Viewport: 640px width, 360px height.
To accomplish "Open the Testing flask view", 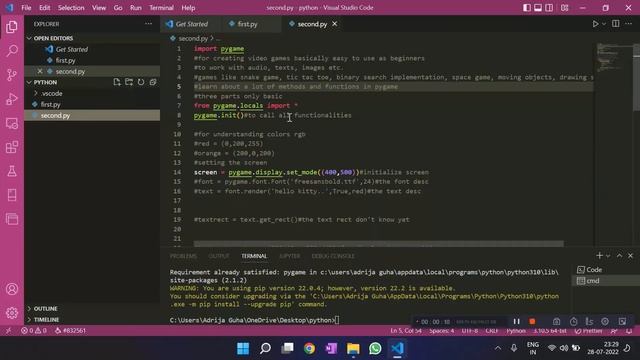I will point(12,171).
